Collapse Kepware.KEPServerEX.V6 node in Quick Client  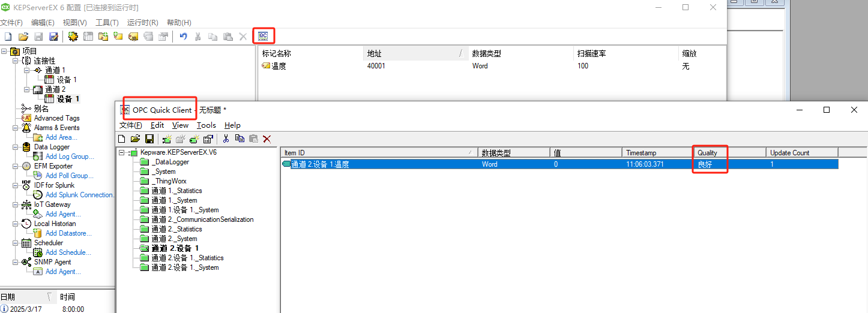point(122,153)
